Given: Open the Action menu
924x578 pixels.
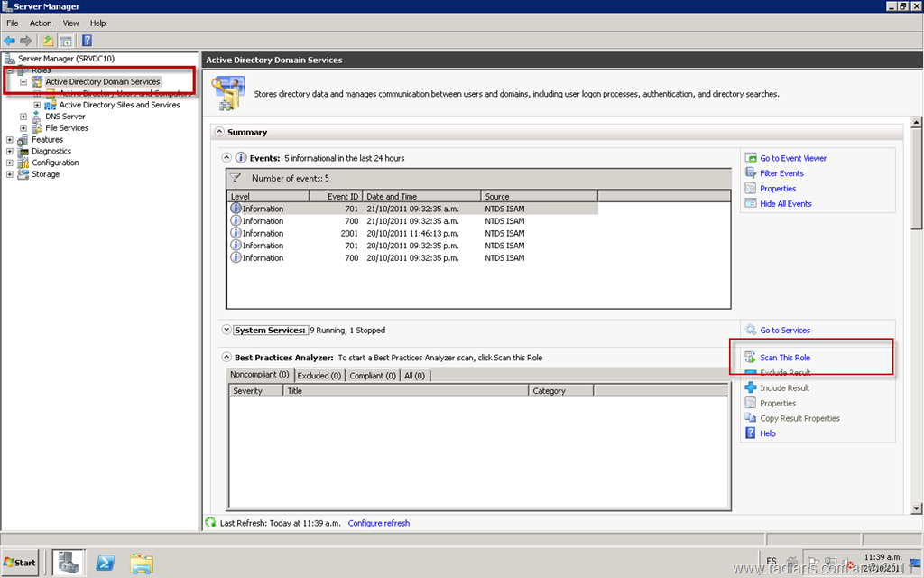Looking at the screenshot, I should click(x=41, y=23).
